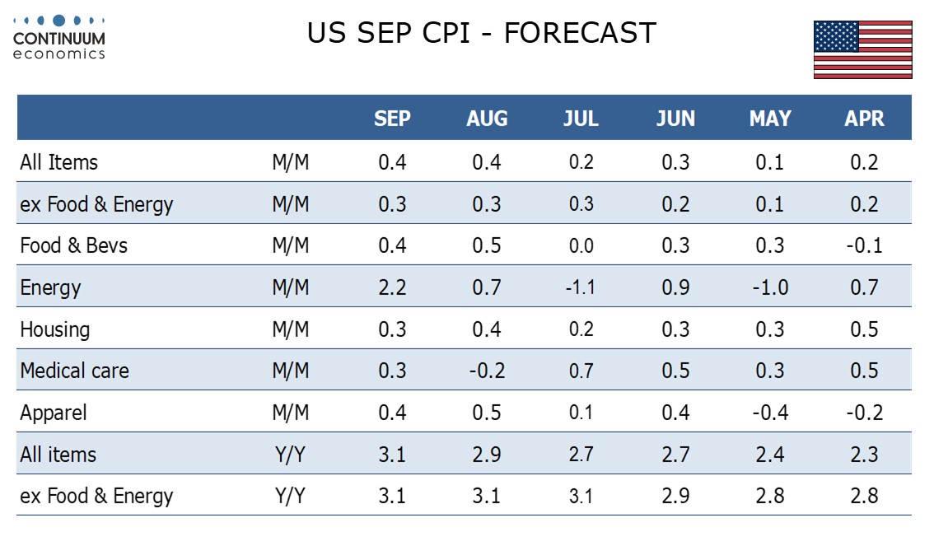Click the Continuum Economics logo

pyautogui.click(x=59, y=37)
